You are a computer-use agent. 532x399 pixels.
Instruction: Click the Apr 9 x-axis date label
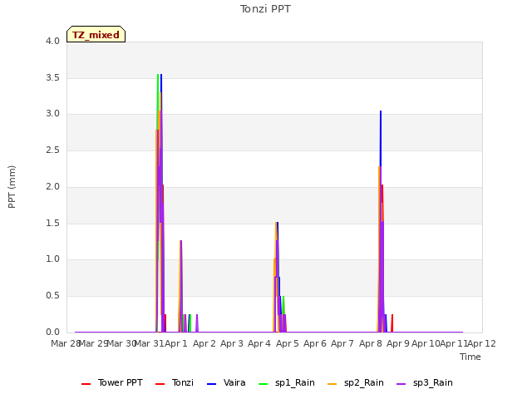click(x=398, y=343)
